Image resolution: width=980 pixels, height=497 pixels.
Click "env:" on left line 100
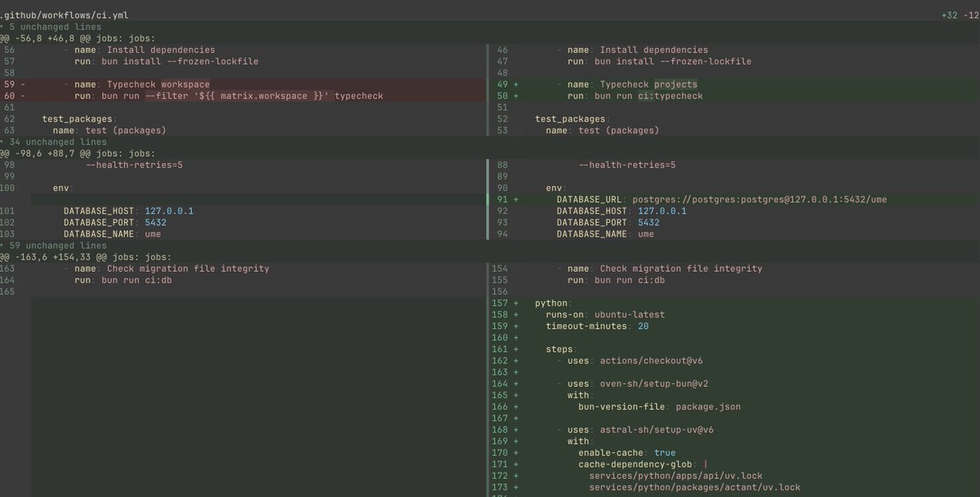(64, 188)
